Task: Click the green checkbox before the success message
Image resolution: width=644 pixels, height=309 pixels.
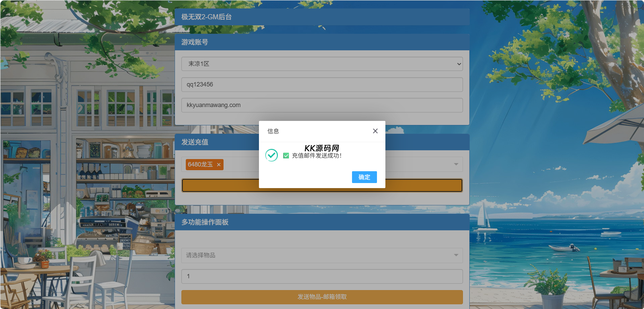Action: pos(286,156)
